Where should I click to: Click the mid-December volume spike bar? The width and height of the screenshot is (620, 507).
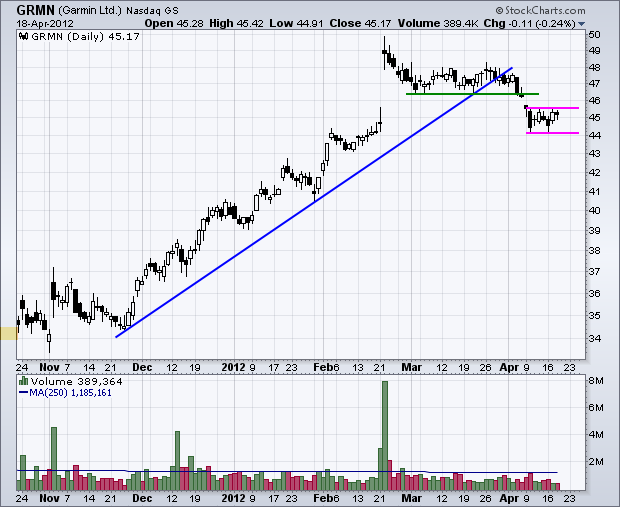click(x=177, y=460)
